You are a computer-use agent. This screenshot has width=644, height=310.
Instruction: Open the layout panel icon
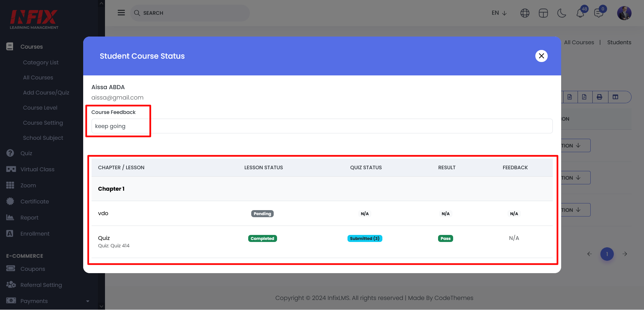[x=543, y=13]
